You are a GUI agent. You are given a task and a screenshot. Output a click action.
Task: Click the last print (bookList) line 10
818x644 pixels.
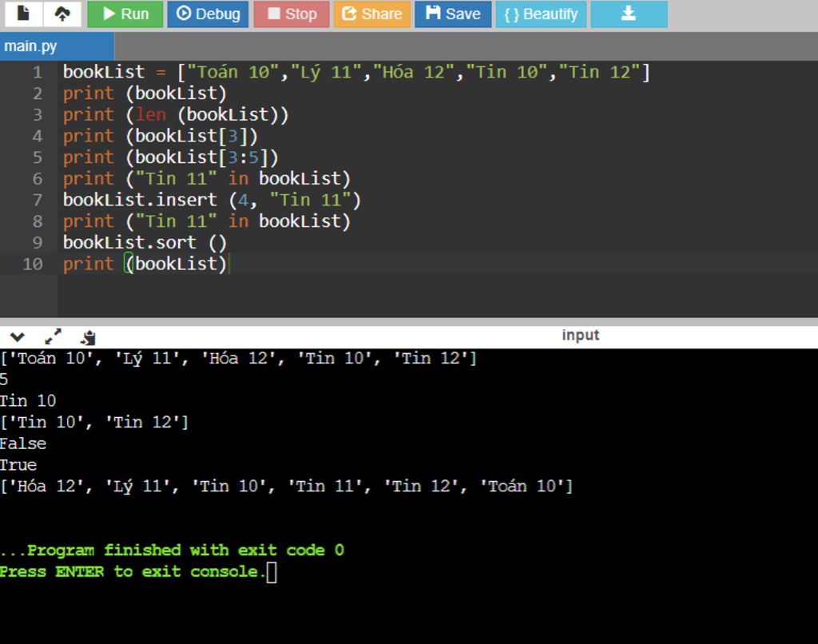point(145,264)
